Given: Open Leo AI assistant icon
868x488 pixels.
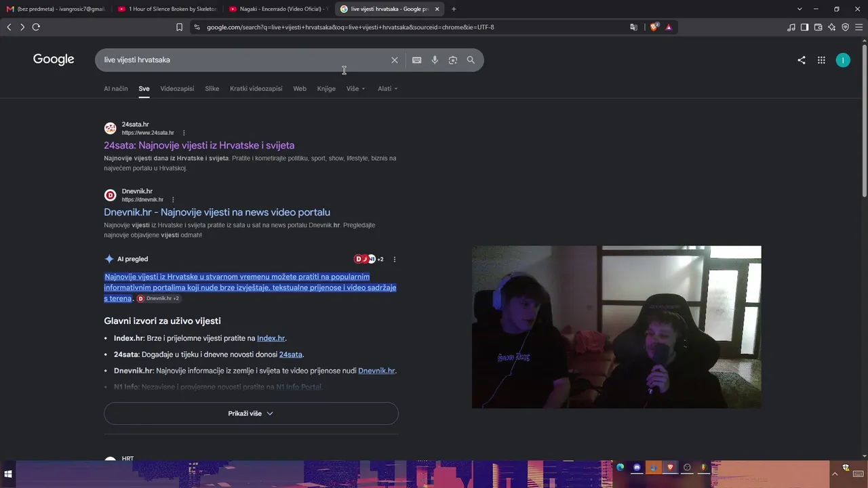Looking at the screenshot, I should [832, 27].
